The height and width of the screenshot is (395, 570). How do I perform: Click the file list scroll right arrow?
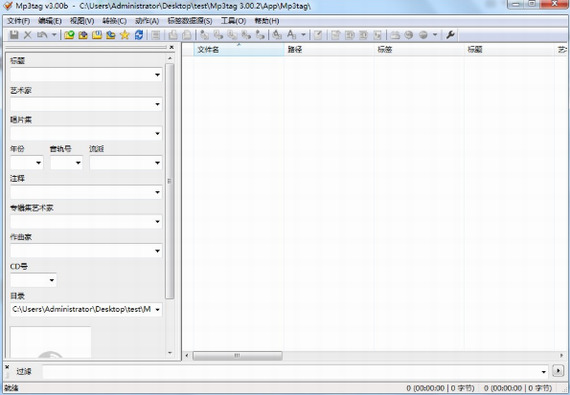(562, 355)
